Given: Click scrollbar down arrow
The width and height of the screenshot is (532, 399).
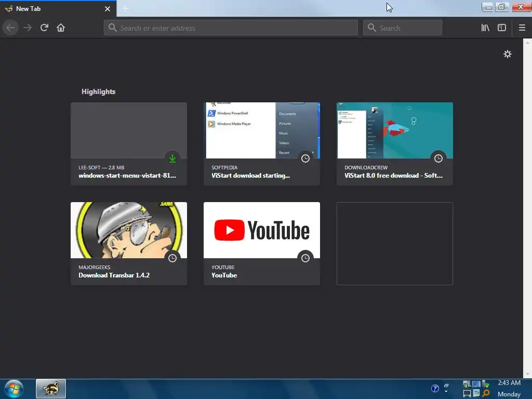Looking at the screenshot, I should click(527, 374).
